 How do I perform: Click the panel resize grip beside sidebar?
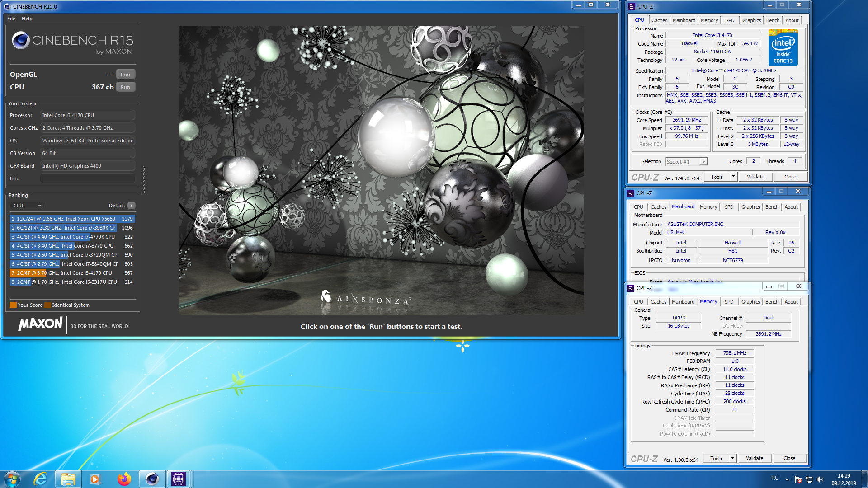(144, 179)
